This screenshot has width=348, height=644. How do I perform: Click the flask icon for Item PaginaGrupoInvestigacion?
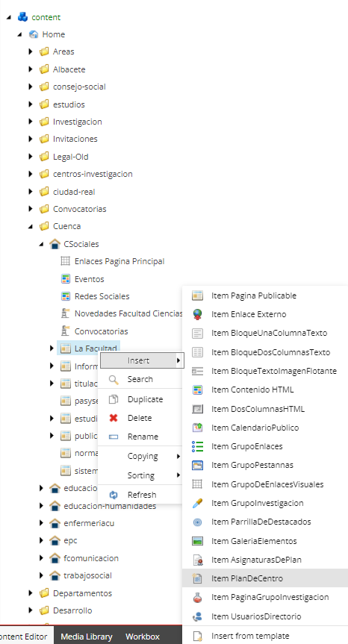pyautogui.click(x=198, y=598)
